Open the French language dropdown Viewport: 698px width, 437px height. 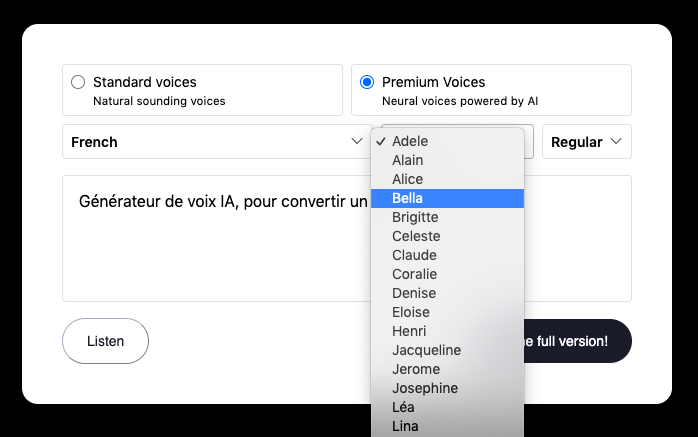(x=216, y=142)
